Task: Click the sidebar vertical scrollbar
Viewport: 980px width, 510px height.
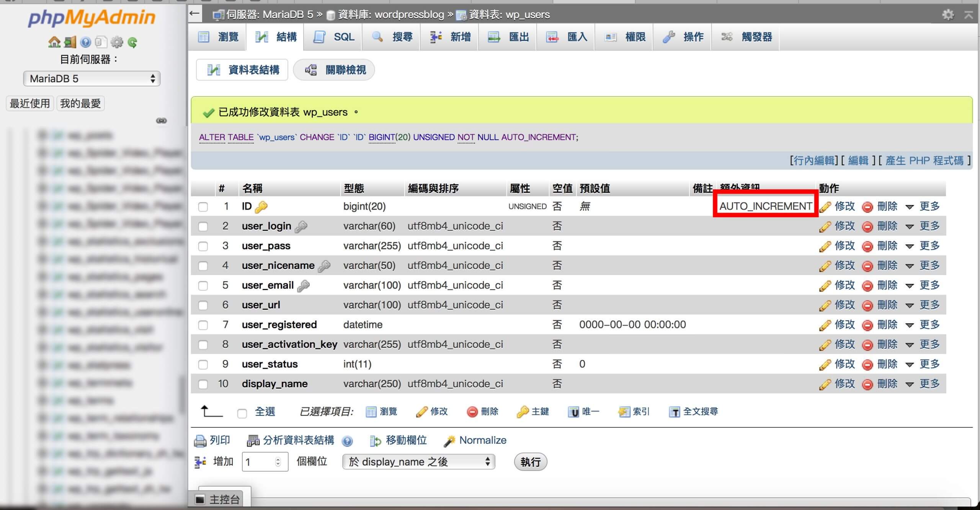Action: pos(182,394)
